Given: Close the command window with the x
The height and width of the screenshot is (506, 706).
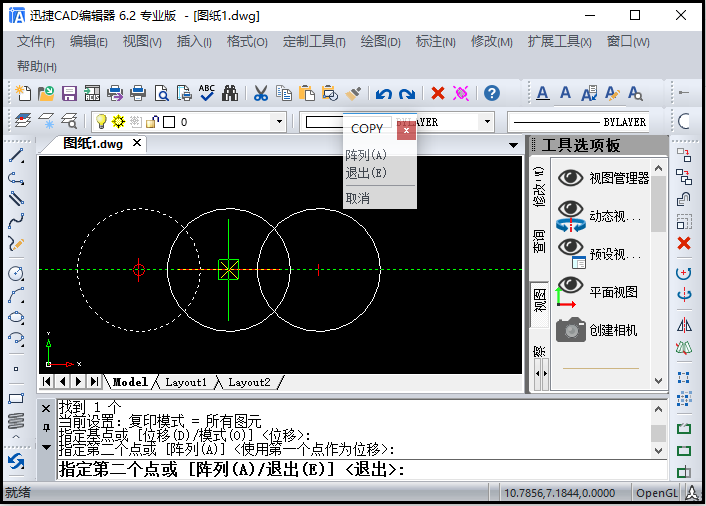Looking at the screenshot, I should 46,408.
